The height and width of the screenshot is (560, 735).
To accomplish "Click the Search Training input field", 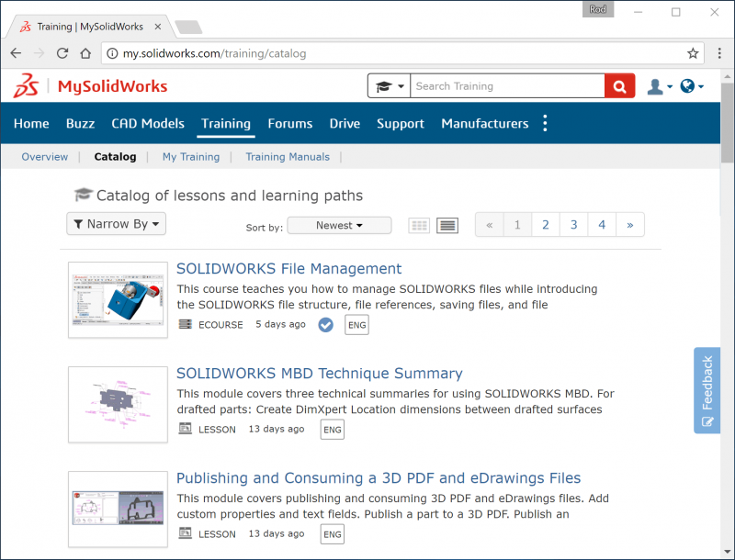I will pos(505,85).
